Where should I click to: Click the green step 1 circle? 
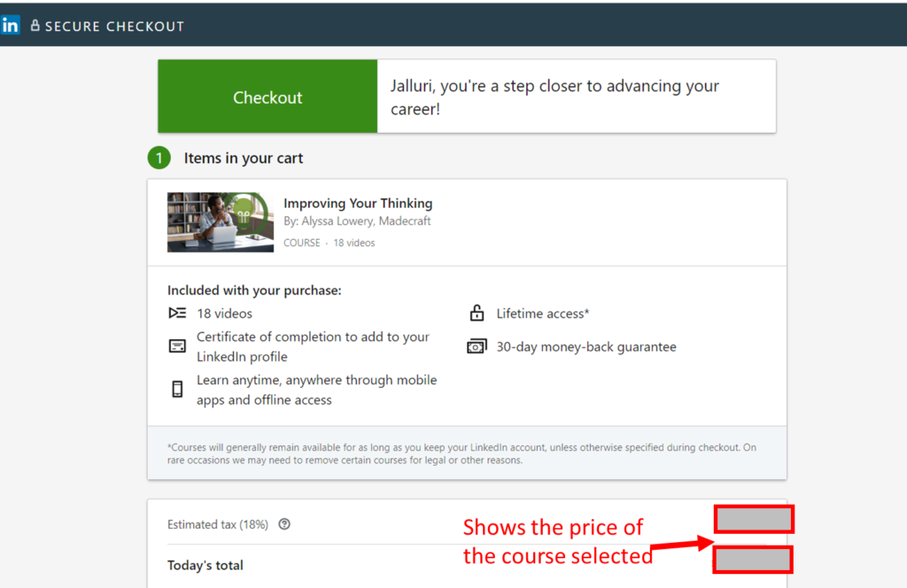(x=159, y=159)
